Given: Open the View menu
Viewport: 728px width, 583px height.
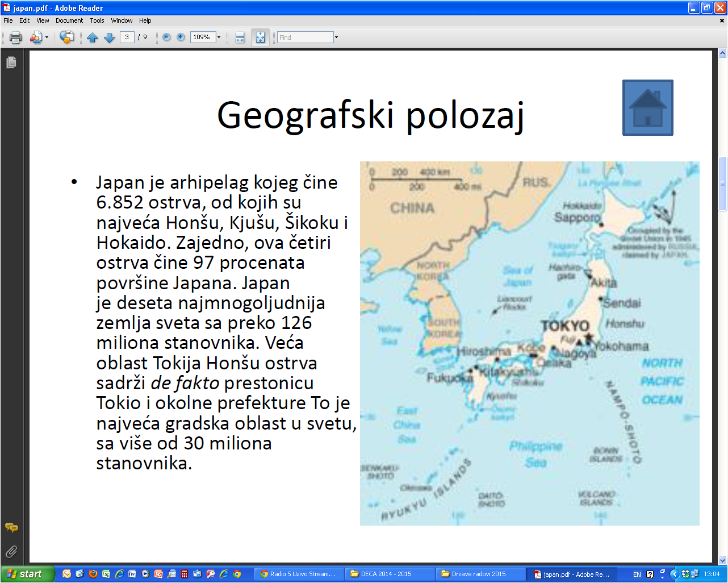Looking at the screenshot, I should 43,20.
